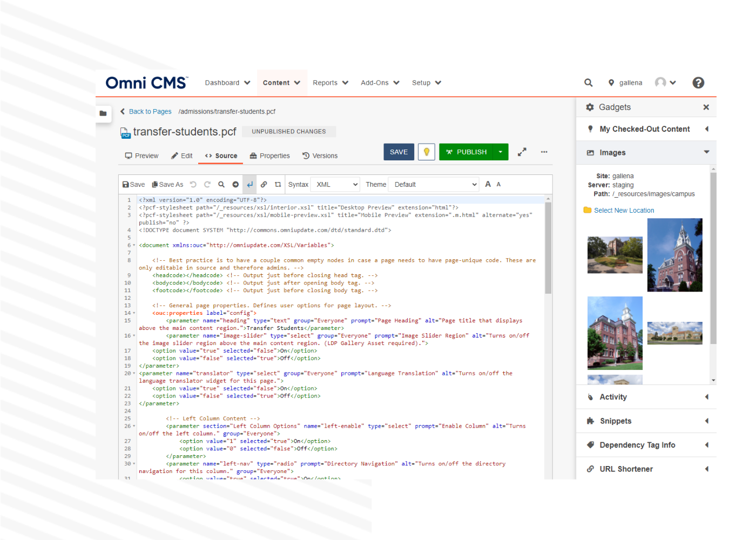The width and height of the screenshot is (756, 540).
Task: Click the URL Shortener link icon
Action: pyautogui.click(x=590, y=469)
